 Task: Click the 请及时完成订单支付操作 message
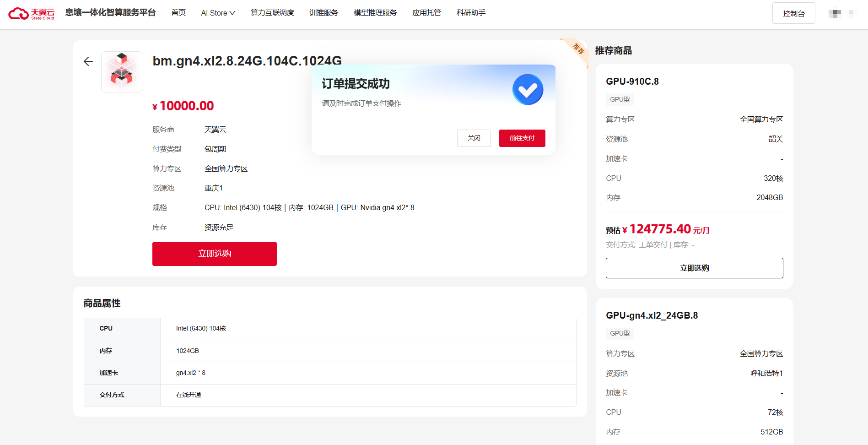tap(361, 103)
